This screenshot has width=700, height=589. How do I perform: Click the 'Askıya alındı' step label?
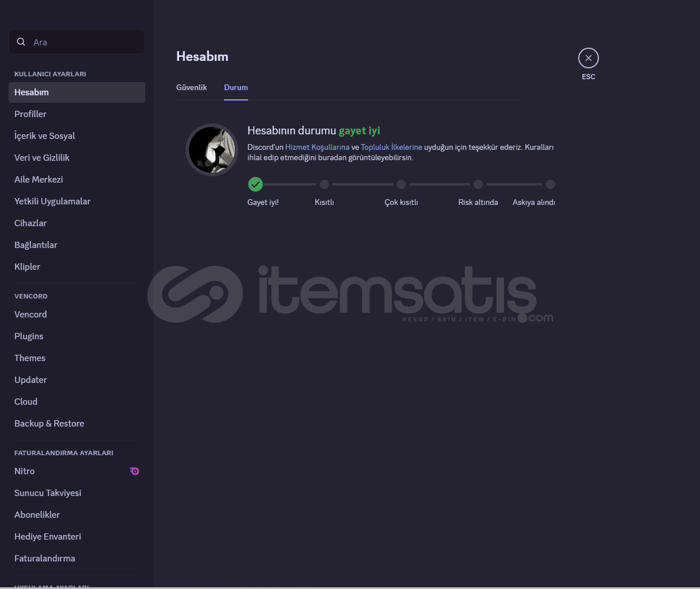[534, 202]
